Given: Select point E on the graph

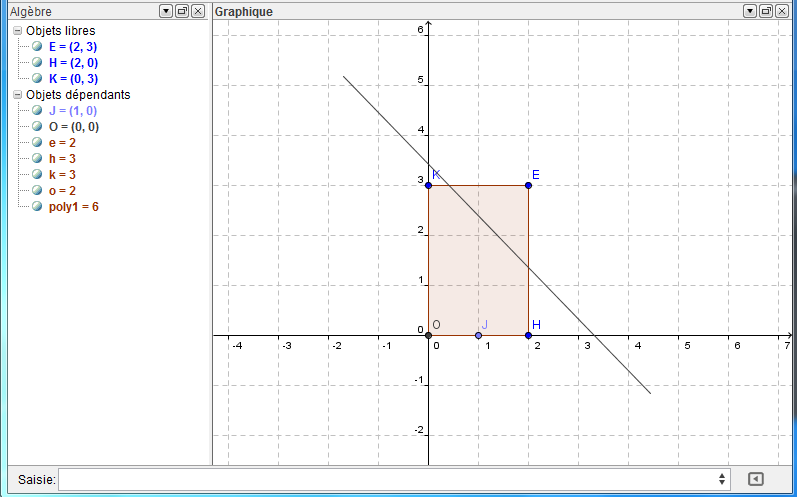Looking at the screenshot, I should [528, 185].
